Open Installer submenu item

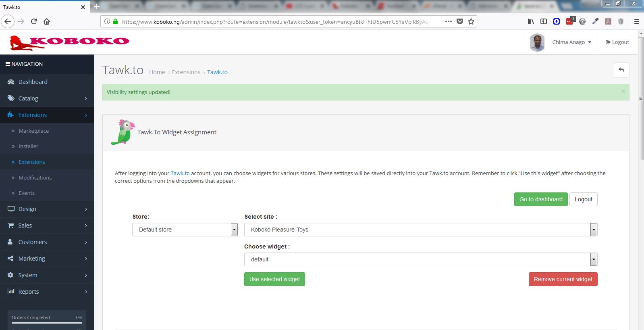click(47, 146)
